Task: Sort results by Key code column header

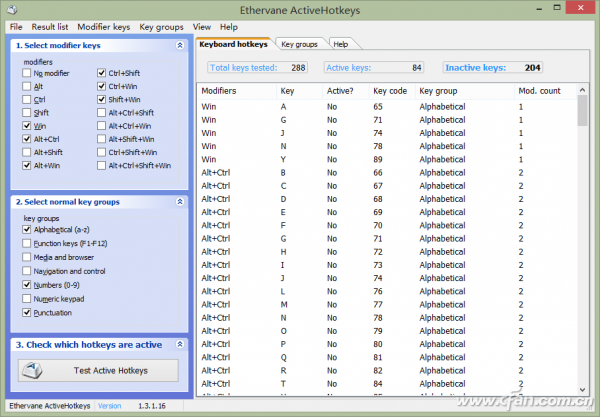Action: [392, 90]
